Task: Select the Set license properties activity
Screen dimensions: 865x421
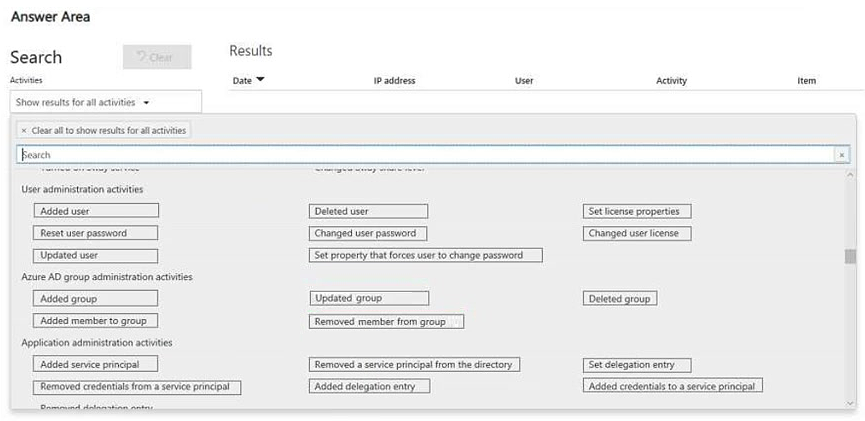Action: click(637, 211)
